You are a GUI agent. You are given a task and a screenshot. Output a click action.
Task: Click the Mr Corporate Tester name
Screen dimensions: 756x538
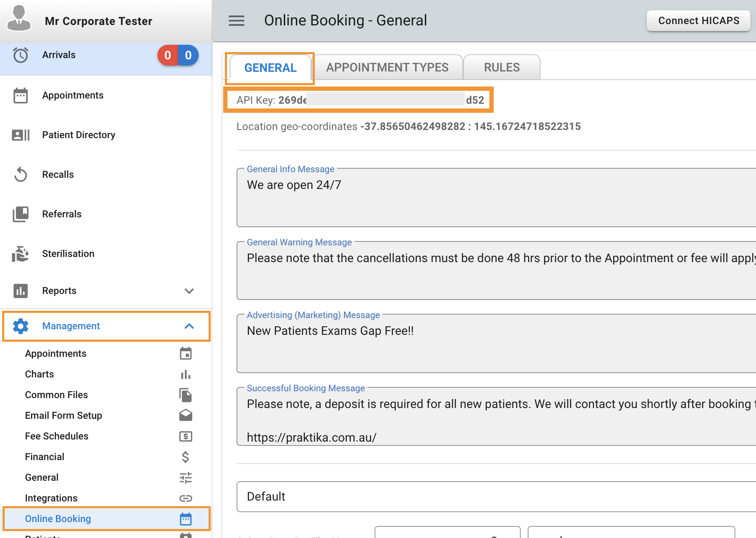coord(98,21)
